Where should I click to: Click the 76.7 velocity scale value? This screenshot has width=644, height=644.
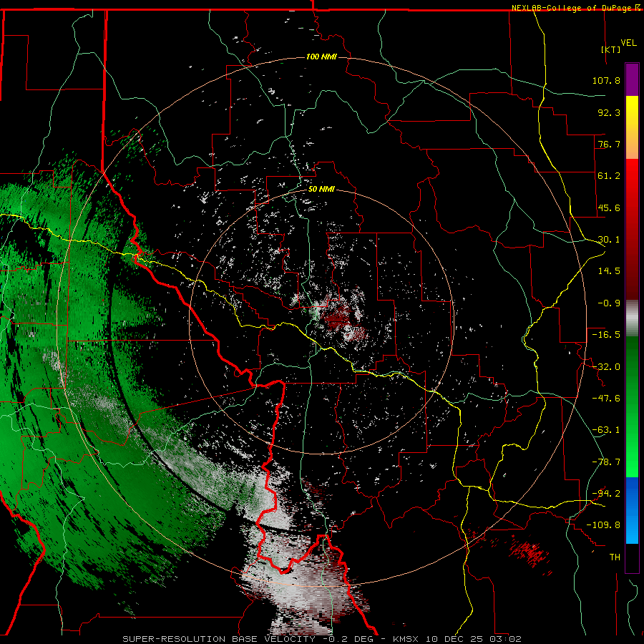coord(609,144)
